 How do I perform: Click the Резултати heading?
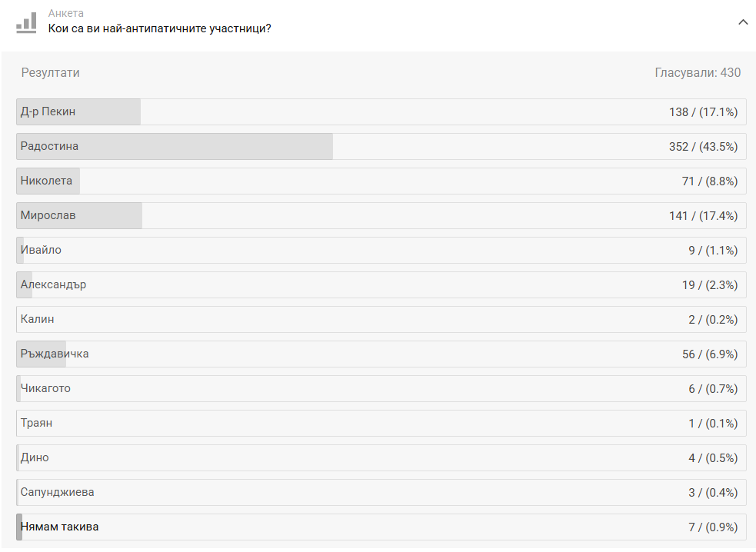click(x=51, y=73)
